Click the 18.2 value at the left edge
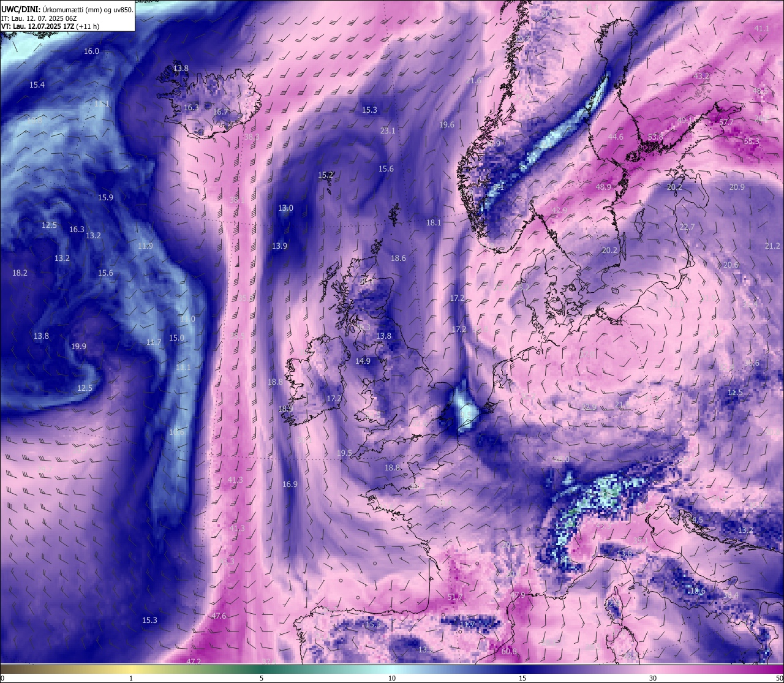The image size is (784, 683). [x=20, y=273]
